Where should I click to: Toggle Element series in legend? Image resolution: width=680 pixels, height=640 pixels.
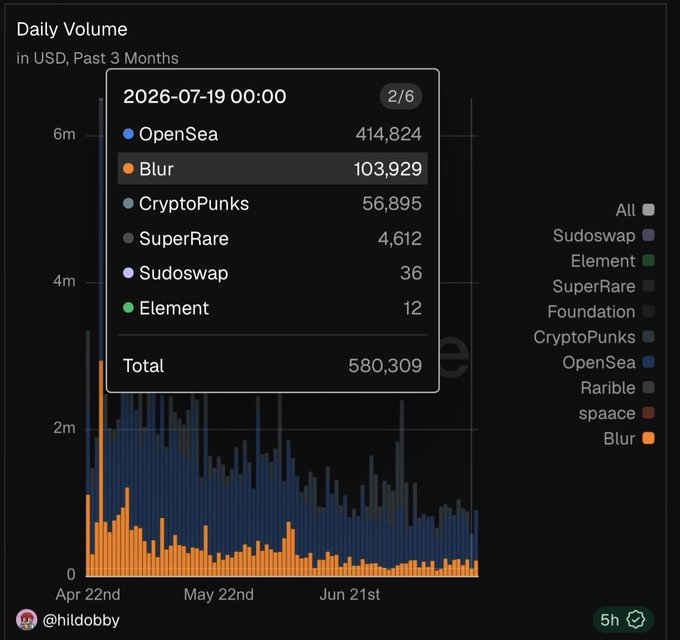(612, 261)
